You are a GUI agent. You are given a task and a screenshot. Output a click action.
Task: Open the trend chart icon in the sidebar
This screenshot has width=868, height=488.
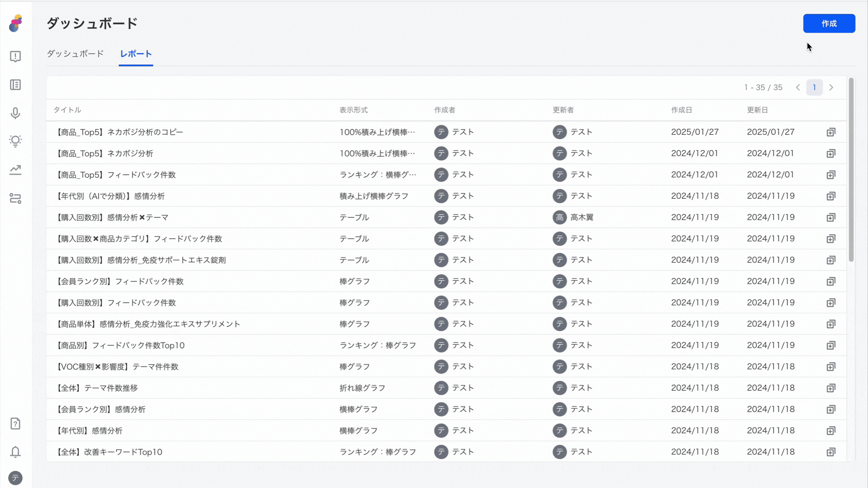(15, 170)
